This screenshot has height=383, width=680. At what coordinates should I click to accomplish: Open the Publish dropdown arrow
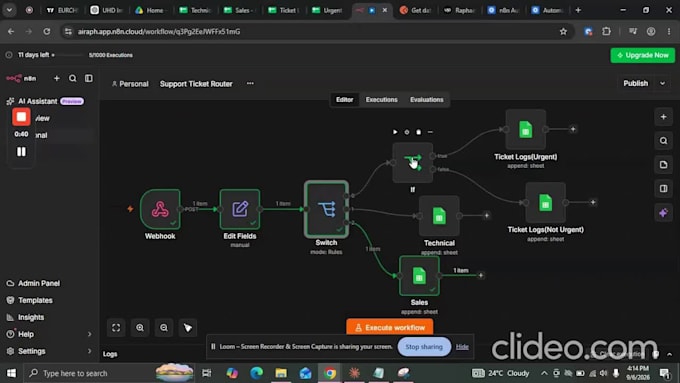pyautogui.click(x=662, y=83)
